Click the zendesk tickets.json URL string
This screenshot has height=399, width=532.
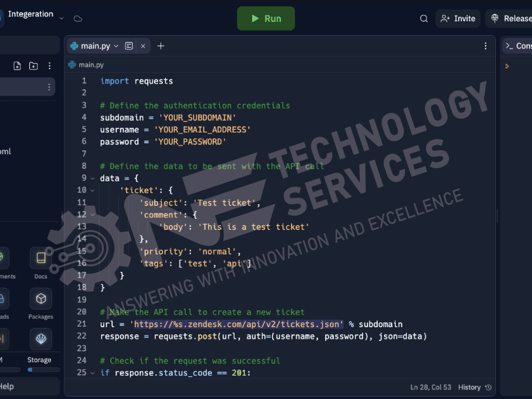pyautogui.click(x=237, y=325)
